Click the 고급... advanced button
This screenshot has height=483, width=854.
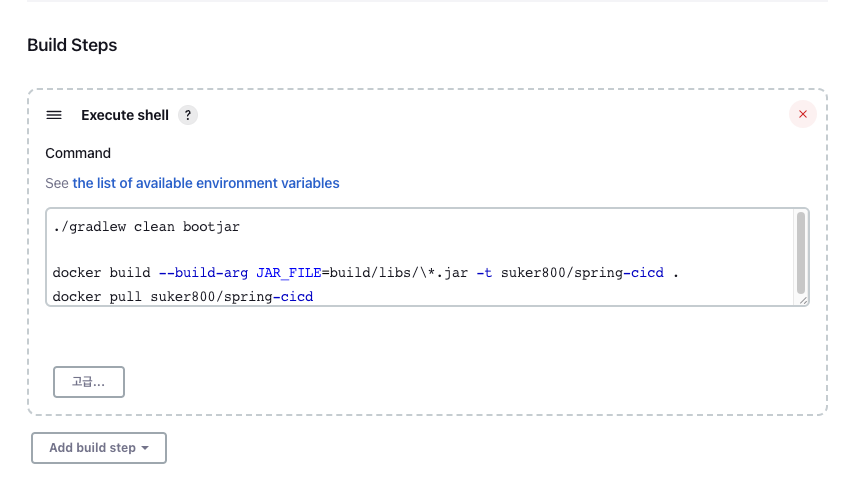[x=89, y=382]
